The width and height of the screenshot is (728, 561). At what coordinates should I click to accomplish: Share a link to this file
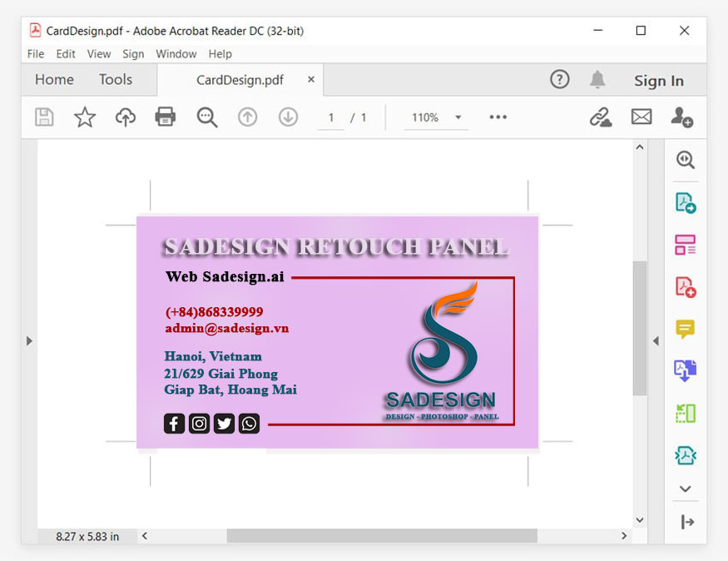[x=601, y=117]
